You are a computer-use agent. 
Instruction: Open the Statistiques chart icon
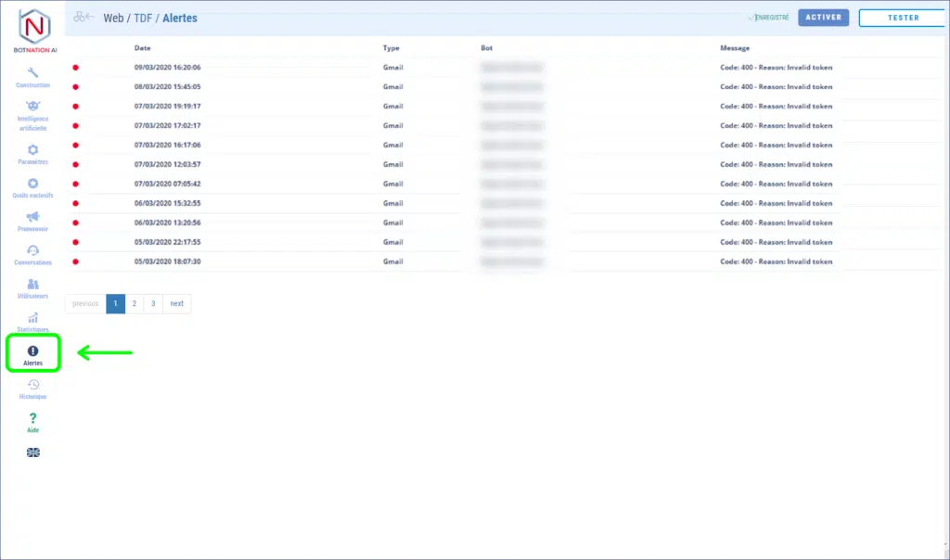click(33, 318)
